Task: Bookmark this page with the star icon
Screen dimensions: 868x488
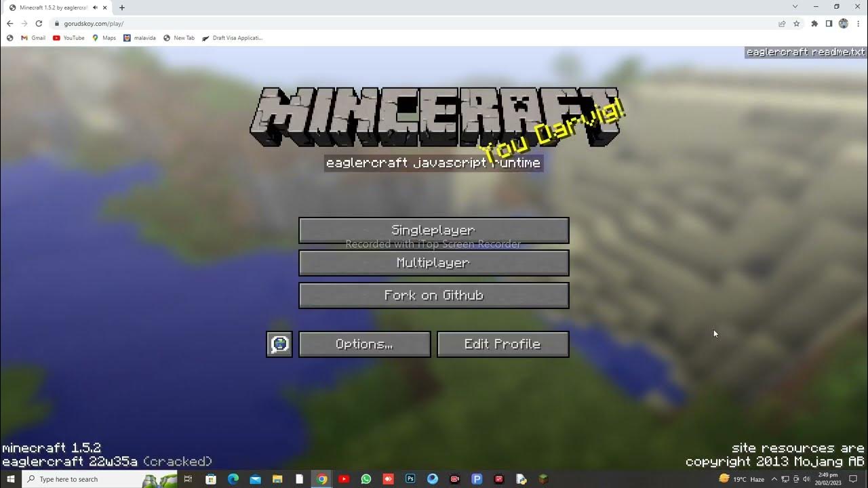Action: pyautogui.click(x=797, y=23)
